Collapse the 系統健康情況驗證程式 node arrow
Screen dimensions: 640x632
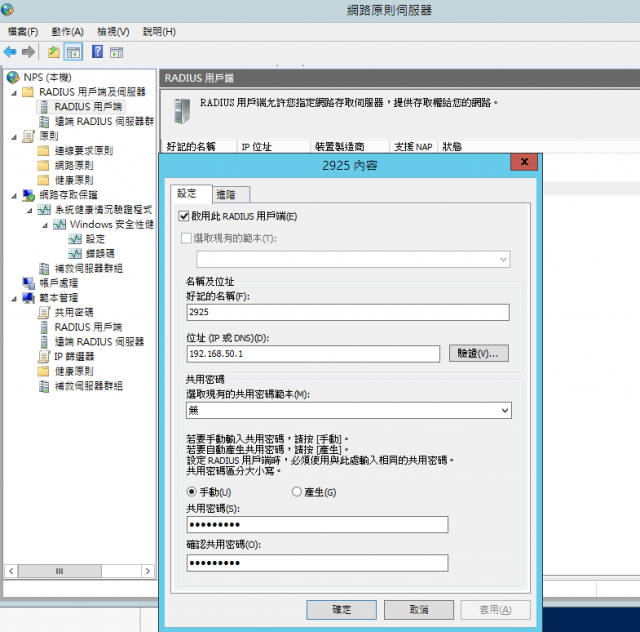(x=30, y=211)
